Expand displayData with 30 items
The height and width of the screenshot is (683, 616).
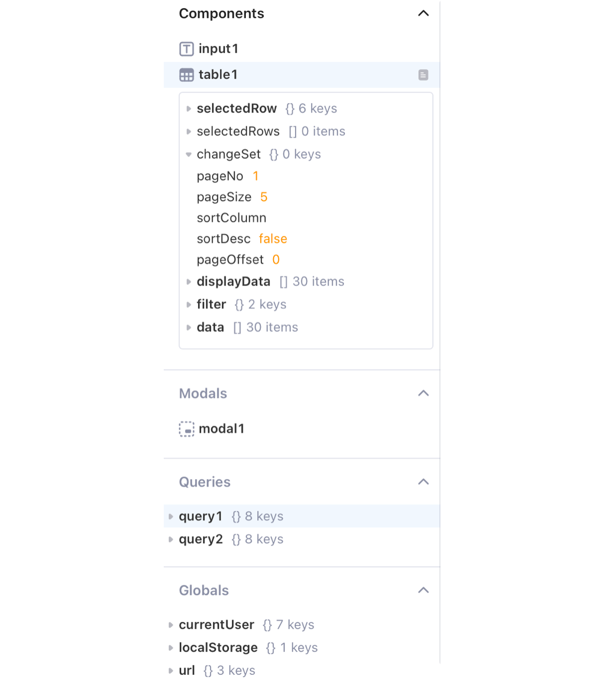(188, 282)
